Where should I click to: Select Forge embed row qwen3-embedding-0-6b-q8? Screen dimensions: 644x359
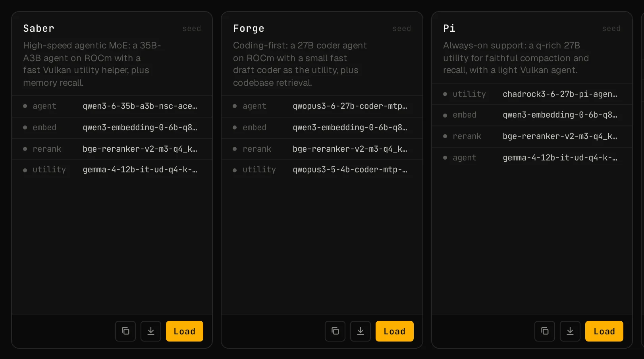pos(322,128)
